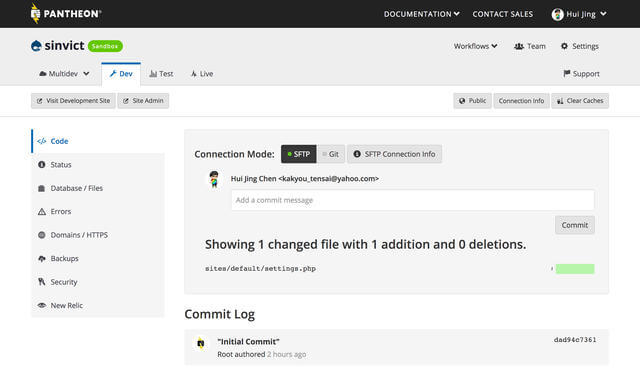The height and width of the screenshot is (371, 640).
Task: Switch to the Live environment tab
Action: (x=202, y=73)
